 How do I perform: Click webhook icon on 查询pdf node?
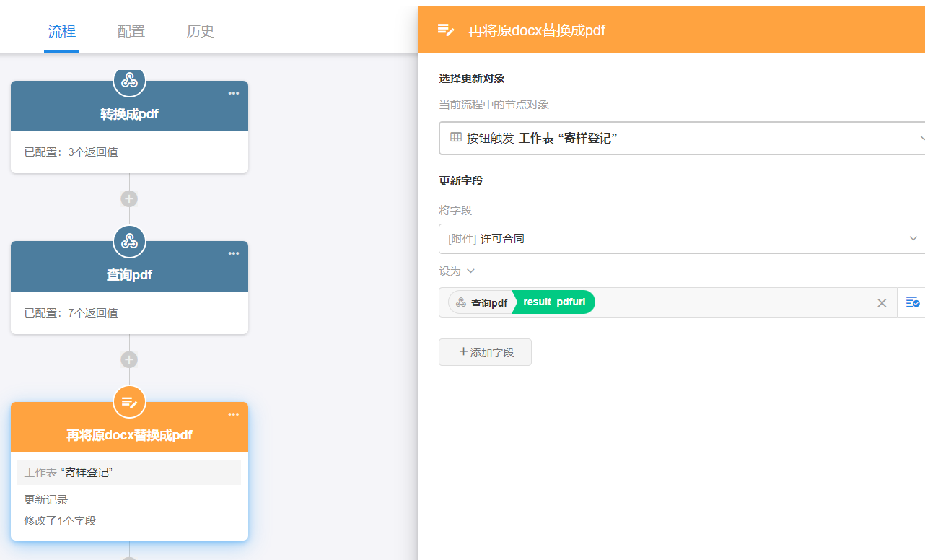click(x=129, y=242)
